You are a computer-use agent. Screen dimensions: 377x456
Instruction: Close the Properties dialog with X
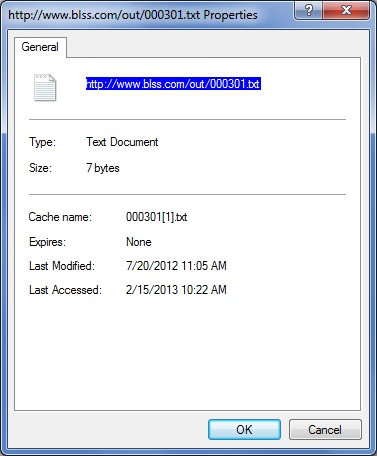(346, 10)
